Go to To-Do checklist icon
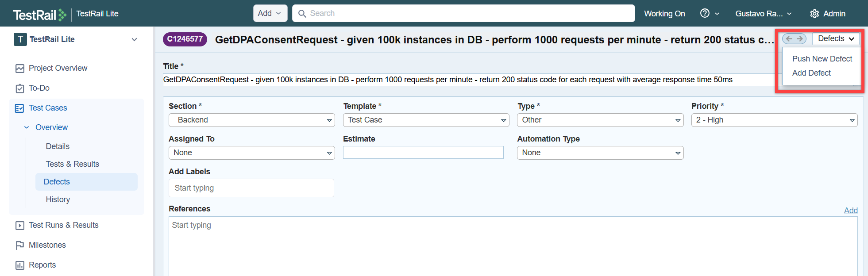868x276 pixels. point(20,88)
